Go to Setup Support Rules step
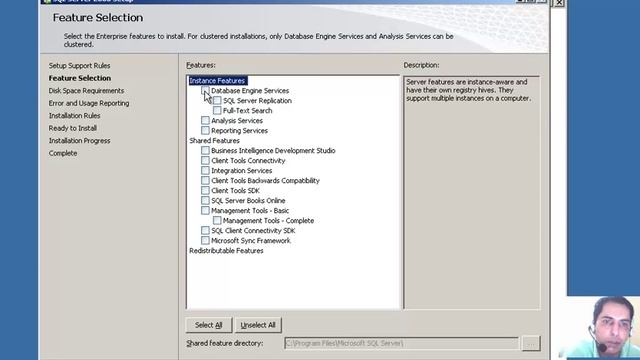The height and width of the screenshot is (360, 640). pos(80,66)
